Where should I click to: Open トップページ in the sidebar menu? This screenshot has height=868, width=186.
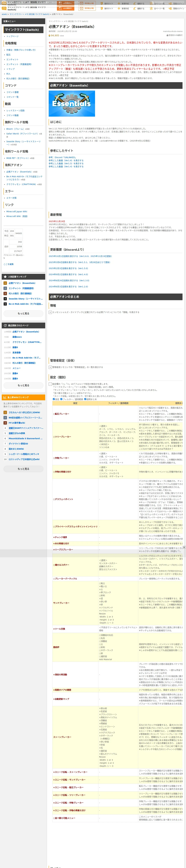click(x=12, y=36)
